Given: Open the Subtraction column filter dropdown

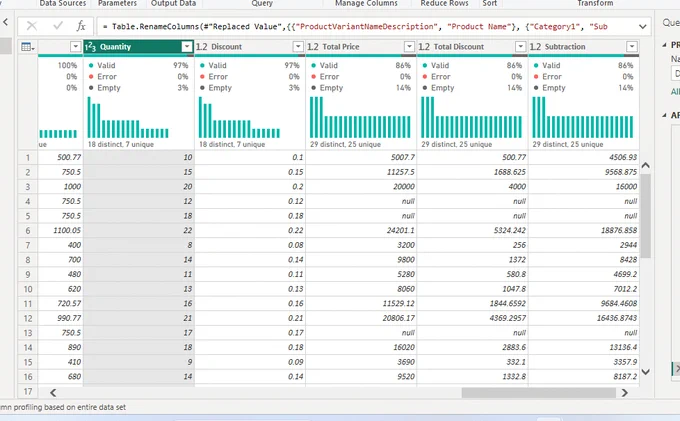Looking at the screenshot, I should 632,46.
